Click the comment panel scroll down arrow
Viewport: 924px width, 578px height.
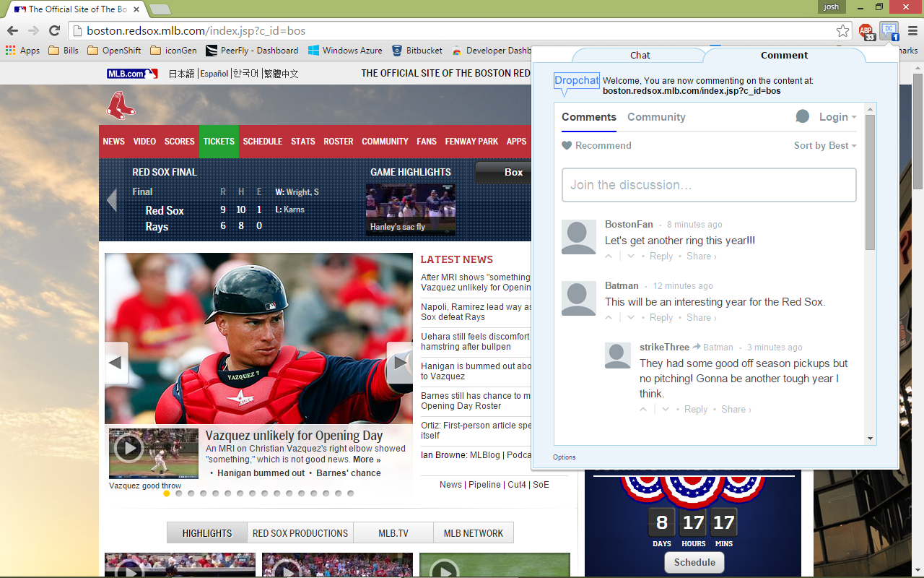pyautogui.click(x=870, y=439)
